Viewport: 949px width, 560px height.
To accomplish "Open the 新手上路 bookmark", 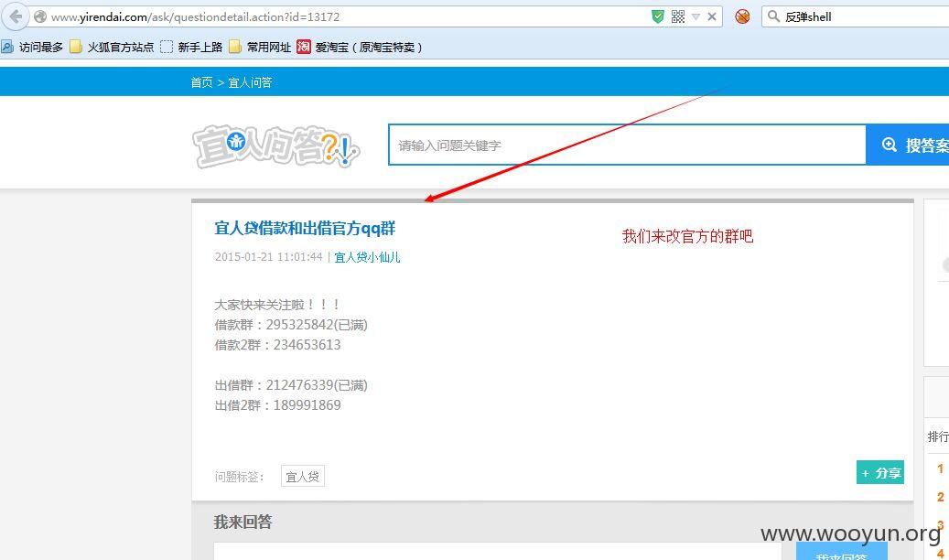I will pyautogui.click(x=191, y=48).
